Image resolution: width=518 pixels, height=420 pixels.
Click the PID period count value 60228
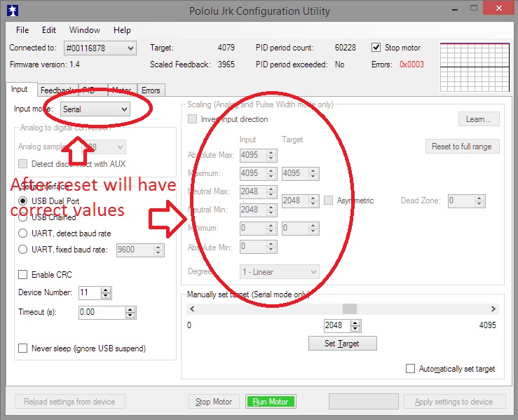point(346,48)
